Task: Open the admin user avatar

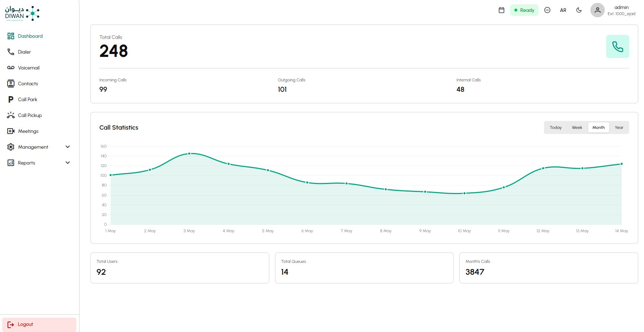Action: [x=597, y=10]
